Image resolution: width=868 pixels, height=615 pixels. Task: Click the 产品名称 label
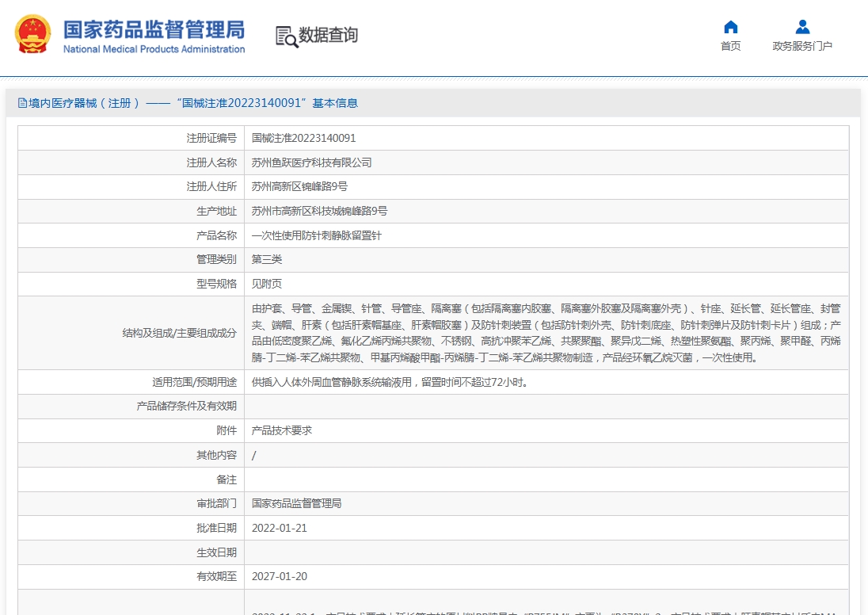216,235
